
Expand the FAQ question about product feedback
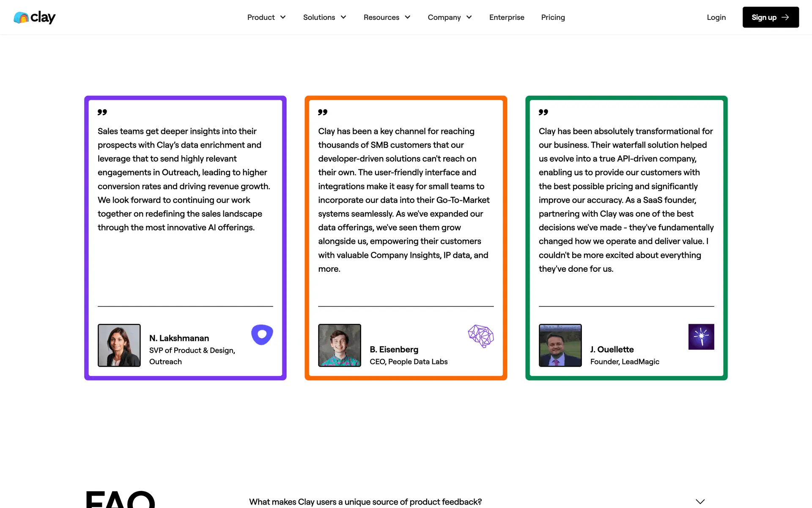365,502
